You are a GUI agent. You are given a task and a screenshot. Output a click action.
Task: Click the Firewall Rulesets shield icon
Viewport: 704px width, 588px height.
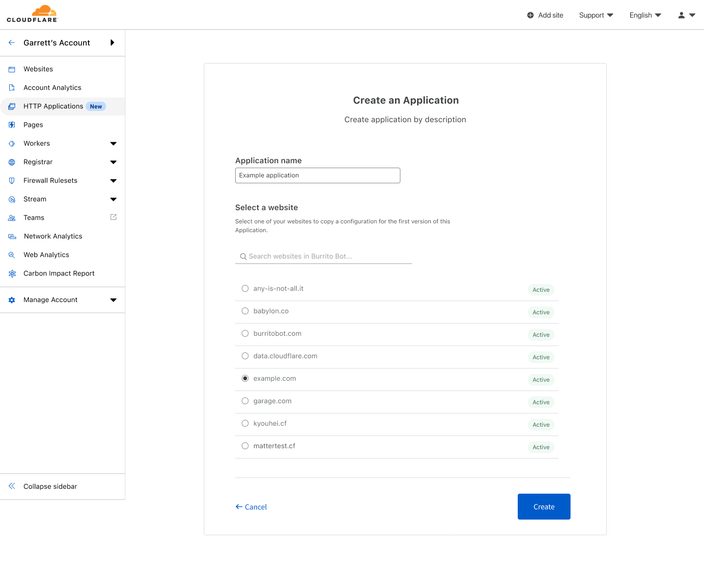12,181
